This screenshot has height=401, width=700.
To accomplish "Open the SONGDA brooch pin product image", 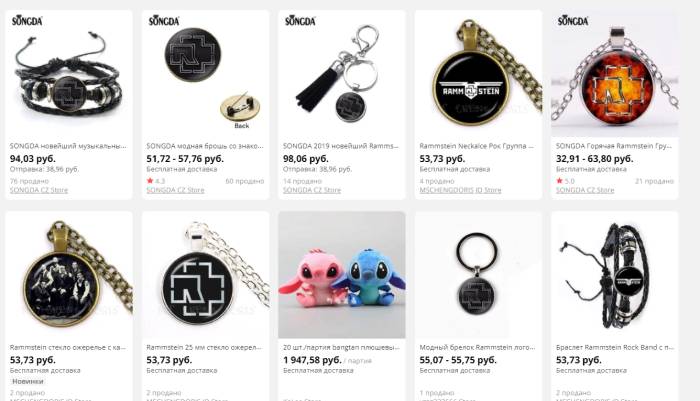I will [205, 74].
